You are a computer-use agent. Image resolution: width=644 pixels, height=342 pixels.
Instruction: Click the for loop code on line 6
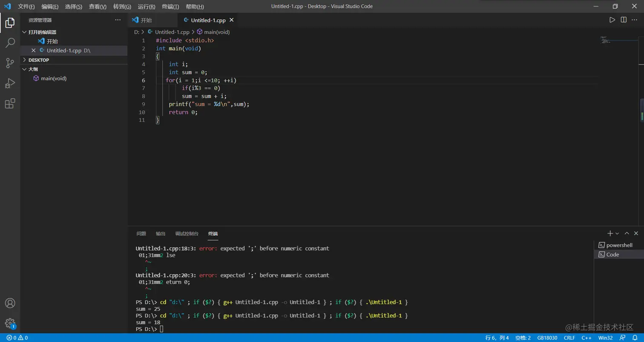201,80
